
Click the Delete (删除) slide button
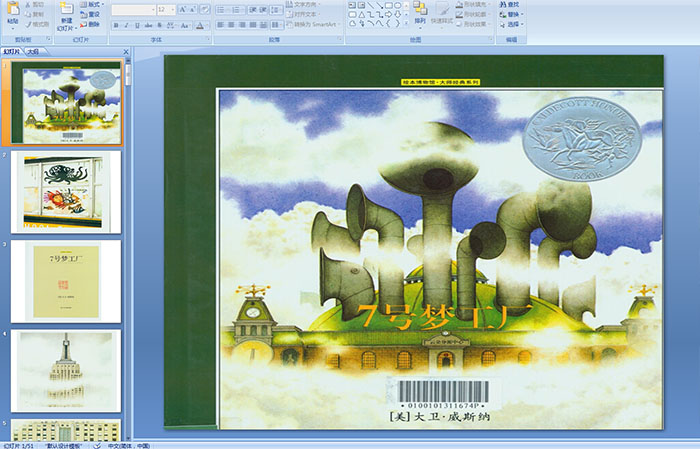(90, 24)
